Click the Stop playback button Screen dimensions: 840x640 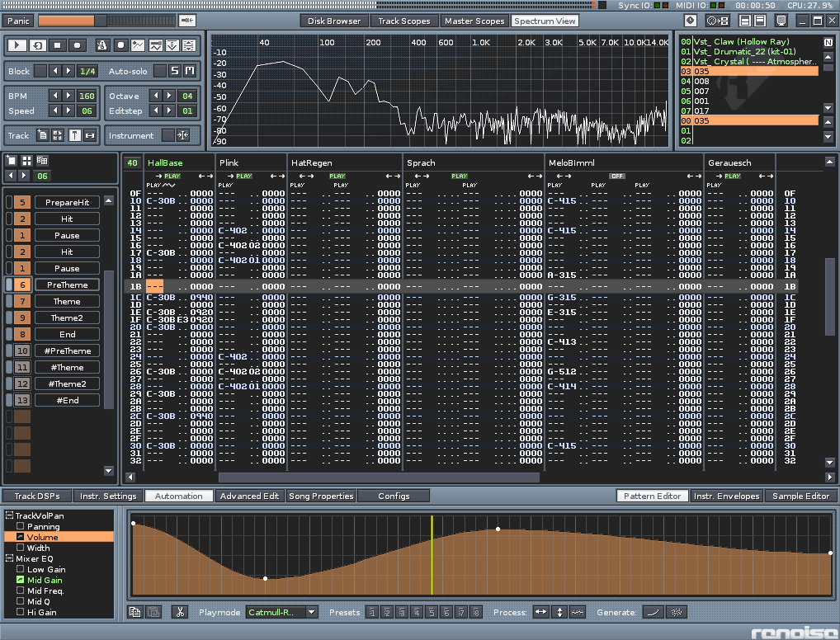58,45
